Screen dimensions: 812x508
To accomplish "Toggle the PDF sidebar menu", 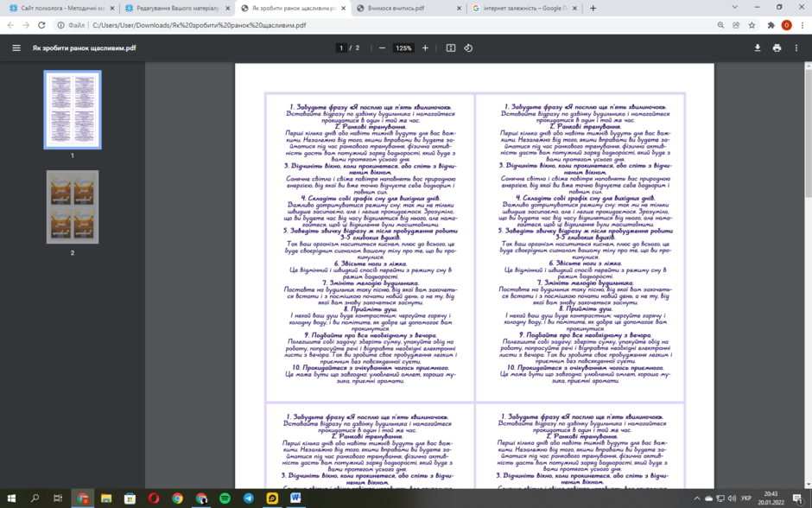I will 16,48.
